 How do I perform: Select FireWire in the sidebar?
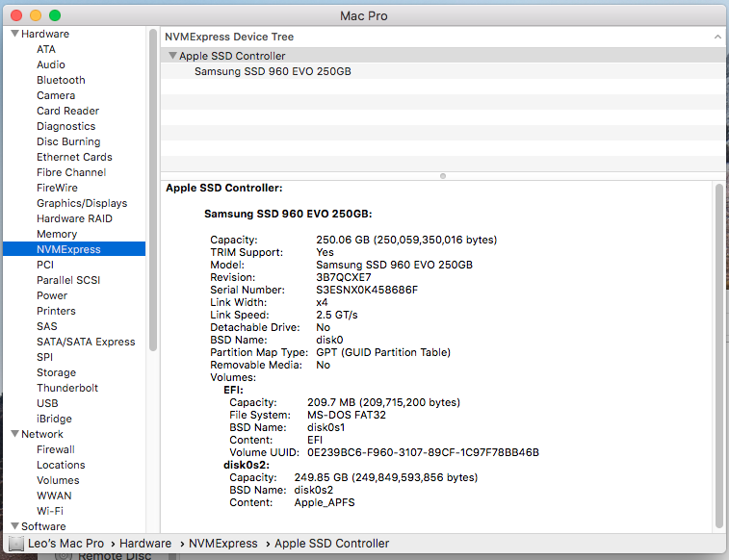tap(57, 187)
